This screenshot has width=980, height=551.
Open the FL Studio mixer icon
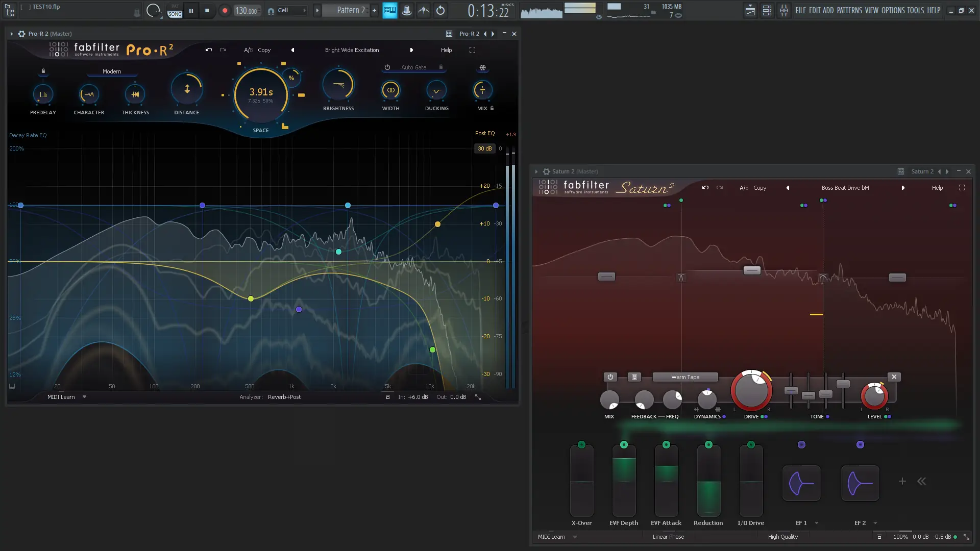783,10
